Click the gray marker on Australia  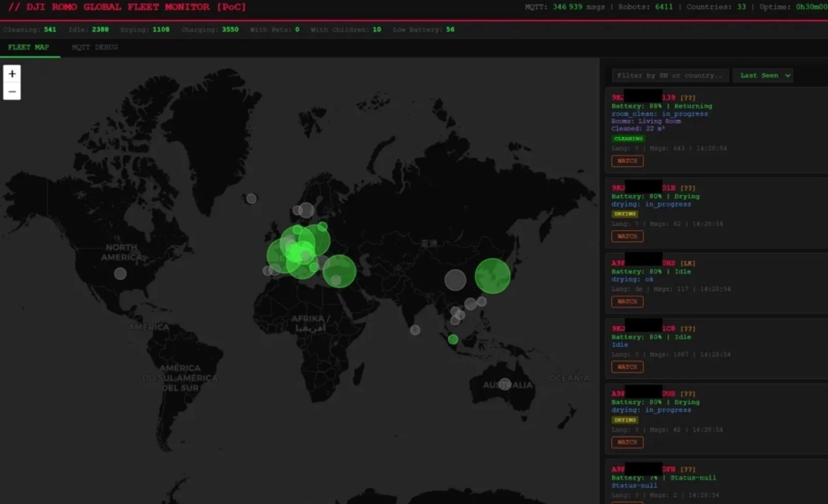[x=504, y=384]
